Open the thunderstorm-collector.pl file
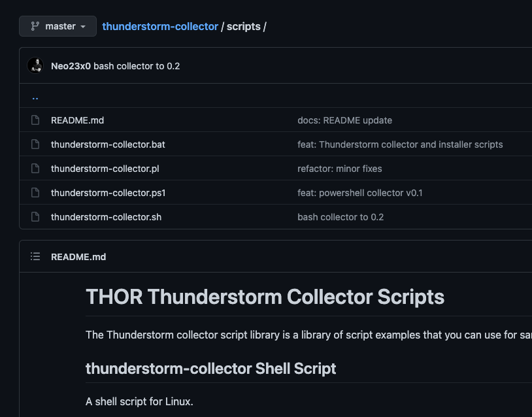 coord(105,169)
